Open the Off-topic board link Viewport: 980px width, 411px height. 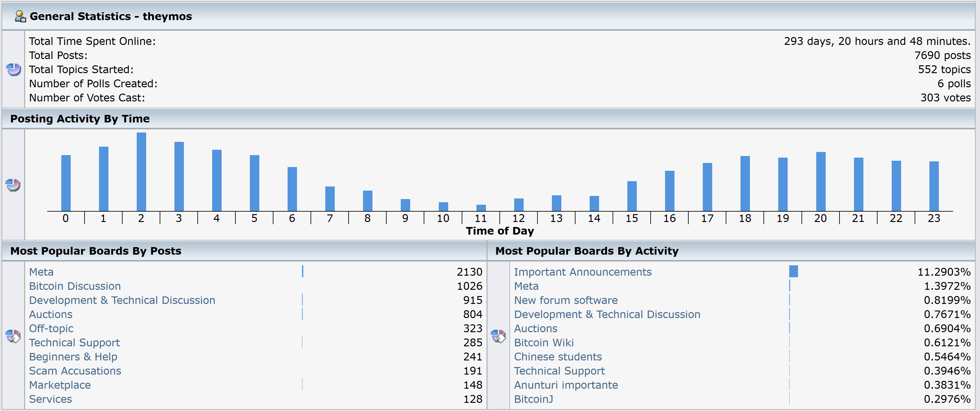click(51, 328)
